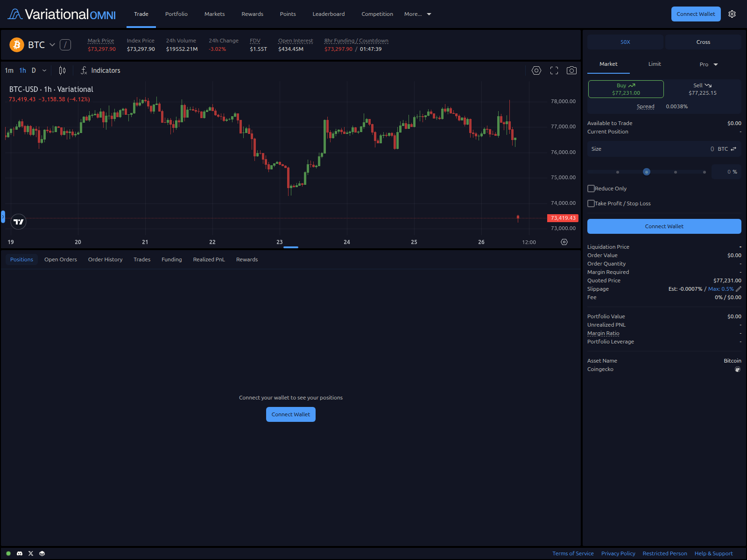The width and height of the screenshot is (747, 560).
Task: Open the stacked-layers docs icon in footer
Action: tap(42, 553)
